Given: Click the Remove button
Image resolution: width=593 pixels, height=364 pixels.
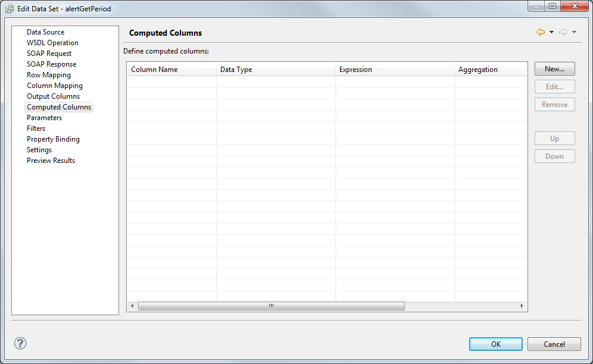Looking at the screenshot, I should coord(554,104).
